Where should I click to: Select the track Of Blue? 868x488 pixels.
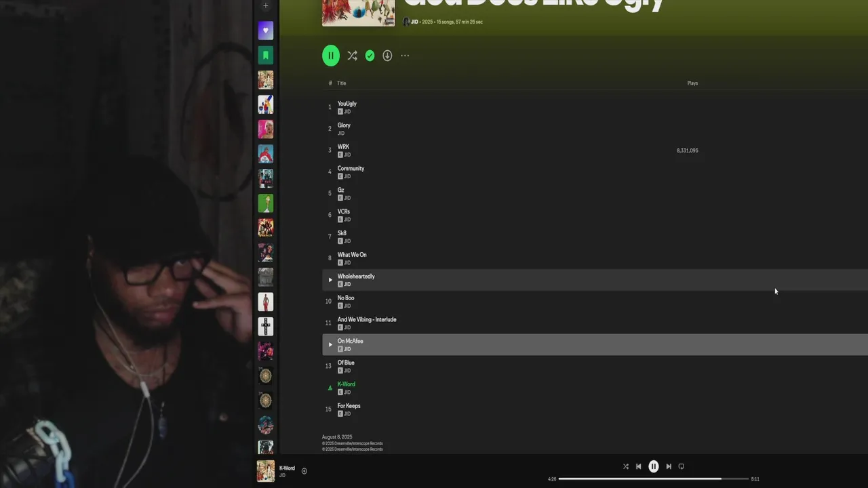[x=346, y=363]
